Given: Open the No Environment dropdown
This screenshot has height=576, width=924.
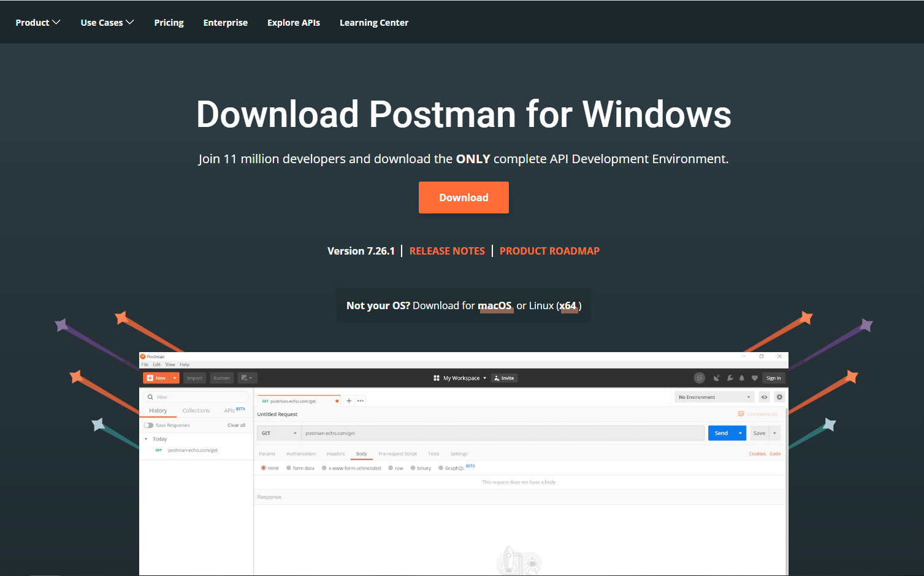Looking at the screenshot, I should coord(714,397).
